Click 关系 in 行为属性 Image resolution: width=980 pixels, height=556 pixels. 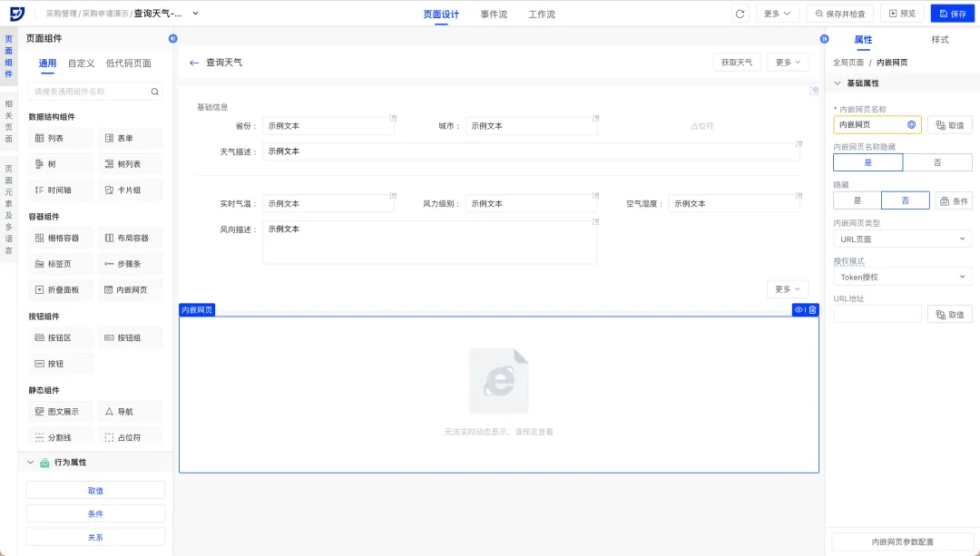pos(95,537)
